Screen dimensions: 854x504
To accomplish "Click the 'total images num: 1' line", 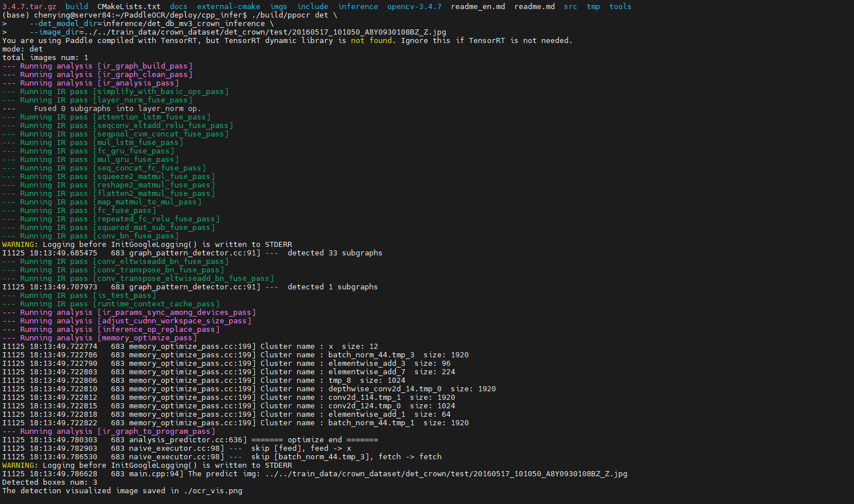I will (x=45, y=57).
